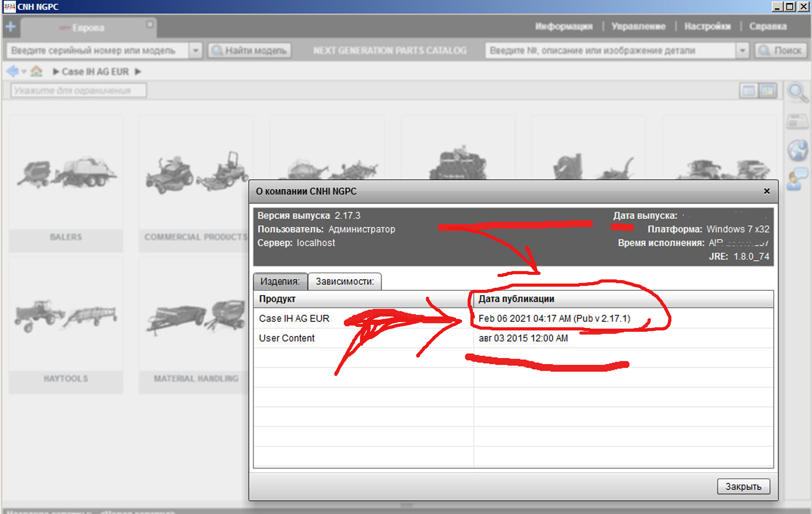Viewport: 812px width, 514px height.
Task: Switch to the Зависимости tab
Action: coord(344,281)
